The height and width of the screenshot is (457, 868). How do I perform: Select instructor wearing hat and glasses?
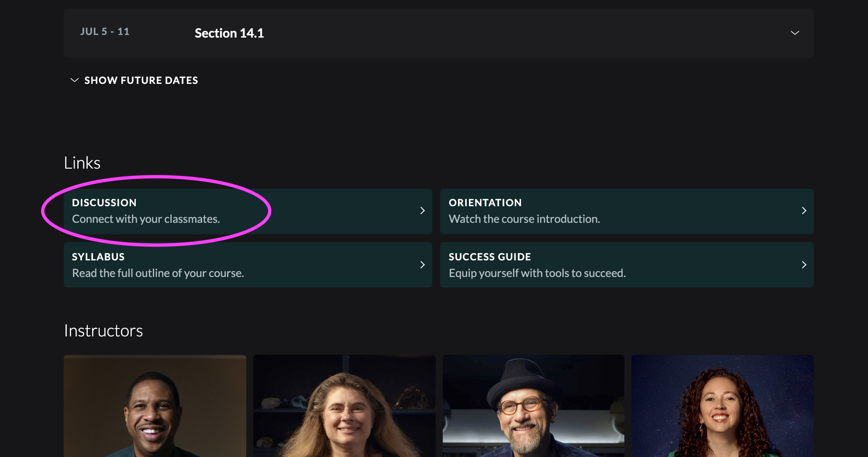point(533,406)
